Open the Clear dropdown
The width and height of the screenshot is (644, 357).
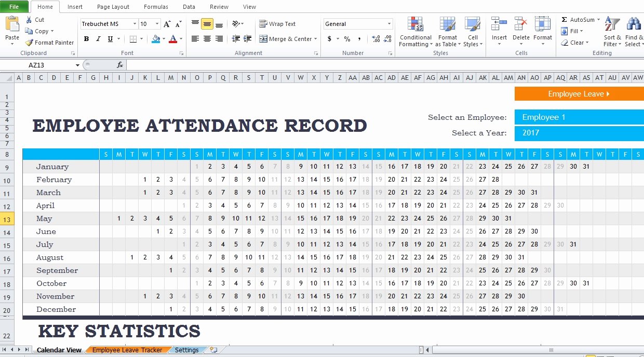click(x=574, y=43)
